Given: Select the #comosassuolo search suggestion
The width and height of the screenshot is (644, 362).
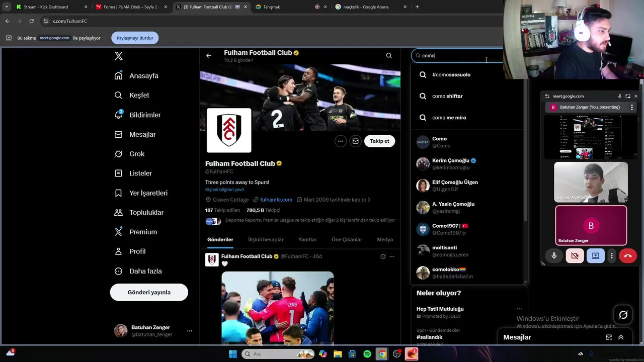Looking at the screenshot, I should (468, 74).
